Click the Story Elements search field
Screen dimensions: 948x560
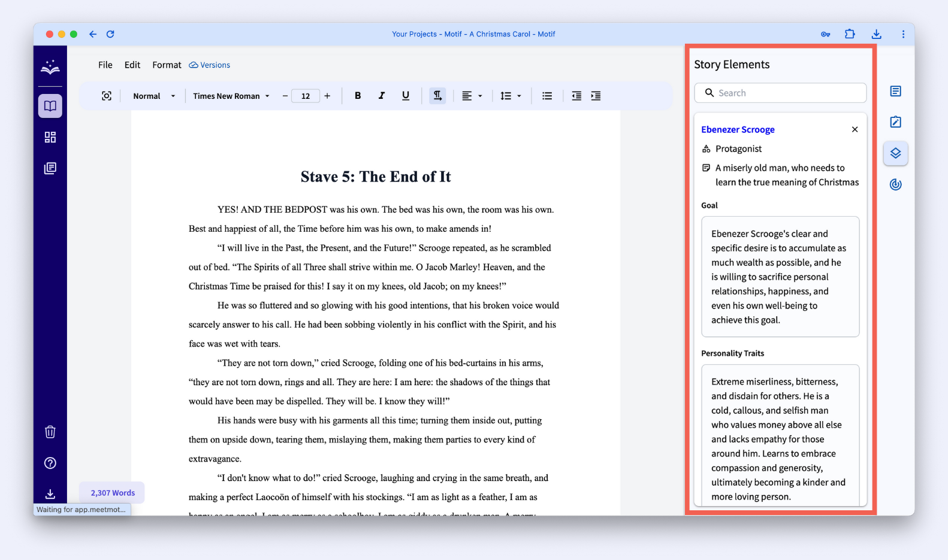pos(780,93)
